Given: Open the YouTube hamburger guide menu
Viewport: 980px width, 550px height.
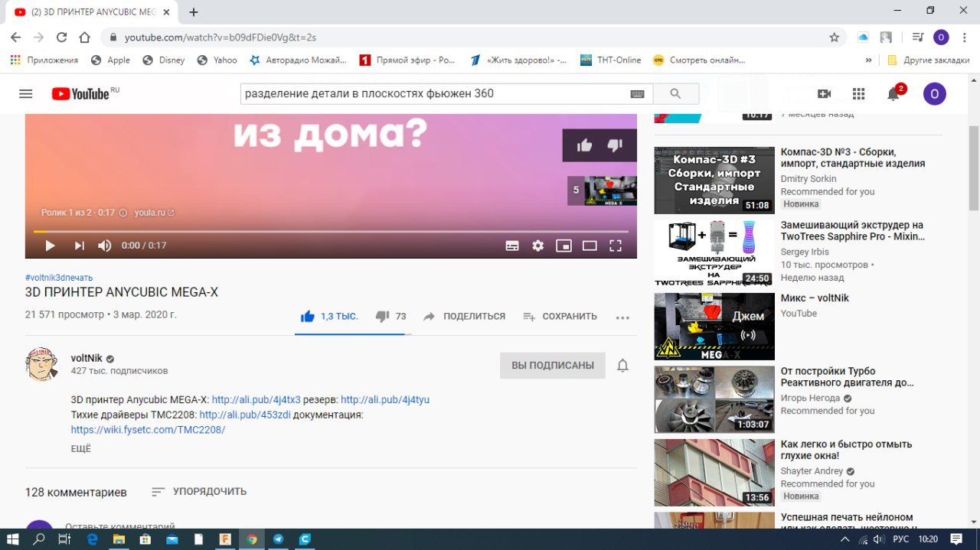Looking at the screenshot, I should coord(26,93).
